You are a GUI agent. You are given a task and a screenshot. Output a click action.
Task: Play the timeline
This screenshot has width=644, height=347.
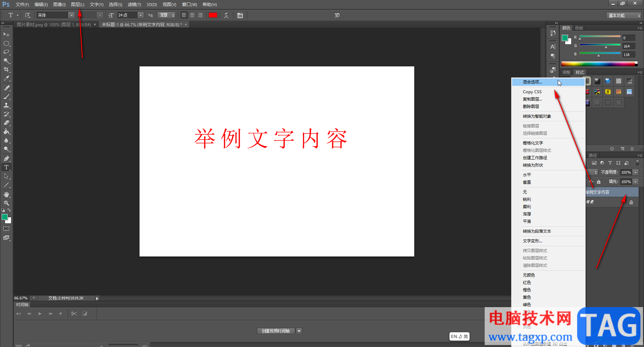click(40, 314)
